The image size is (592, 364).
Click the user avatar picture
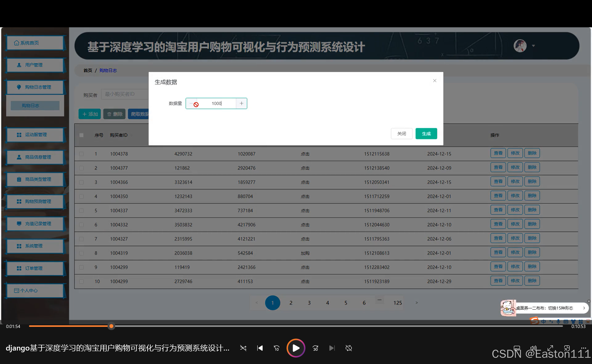520,46
